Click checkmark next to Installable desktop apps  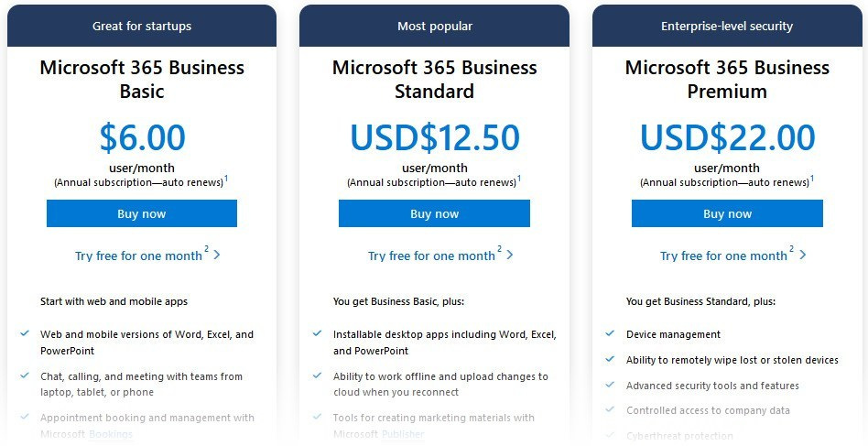(x=318, y=334)
